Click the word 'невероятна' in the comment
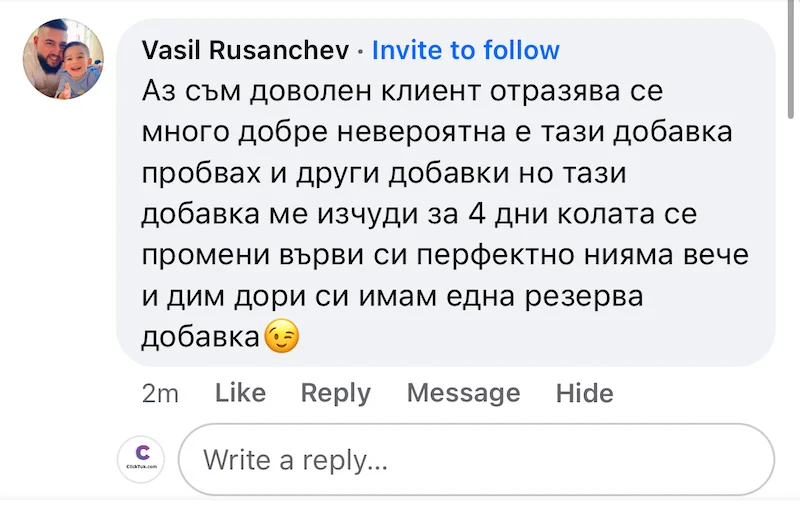The height and width of the screenshot is (505, 800). pos(416,133)
